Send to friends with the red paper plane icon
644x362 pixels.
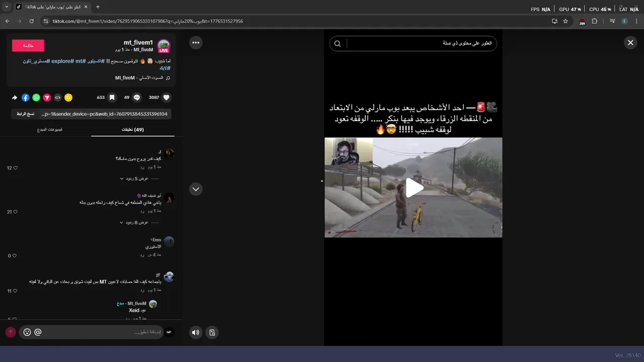tap(47, 98)
